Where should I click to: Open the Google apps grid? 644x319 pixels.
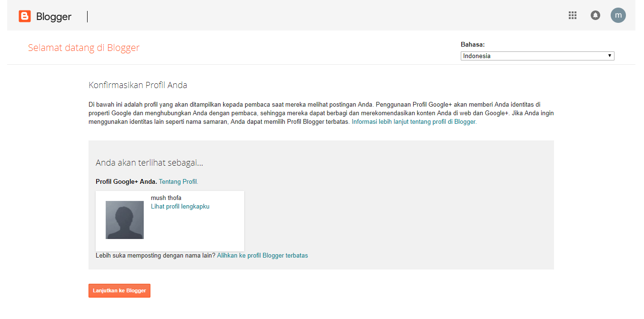click(x=573, y=15)
